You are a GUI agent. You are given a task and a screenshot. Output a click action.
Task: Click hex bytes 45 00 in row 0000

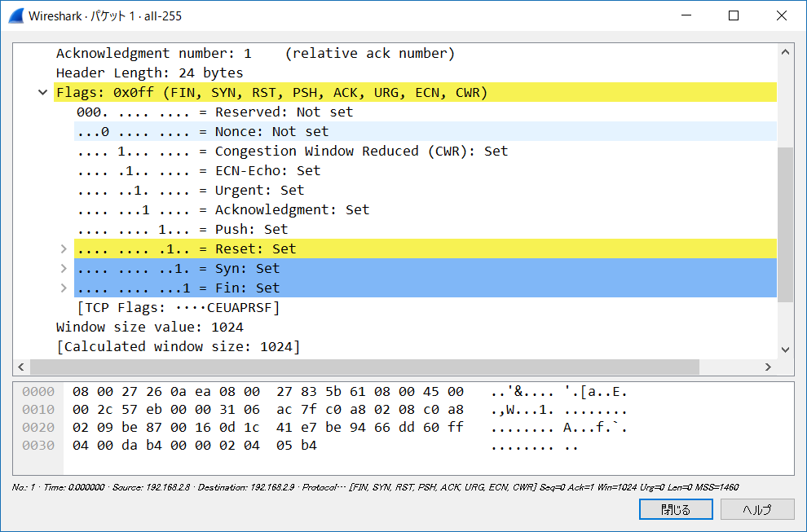(443, 392)
